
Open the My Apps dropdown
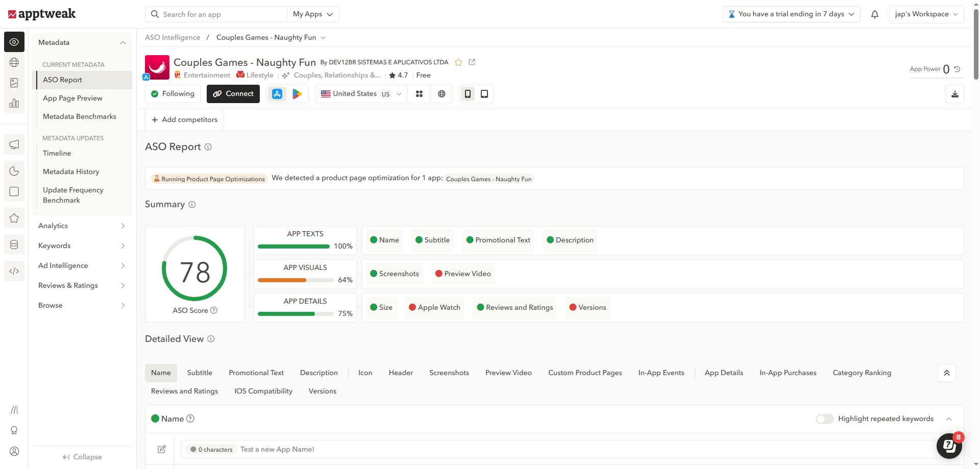click(312, 14)
